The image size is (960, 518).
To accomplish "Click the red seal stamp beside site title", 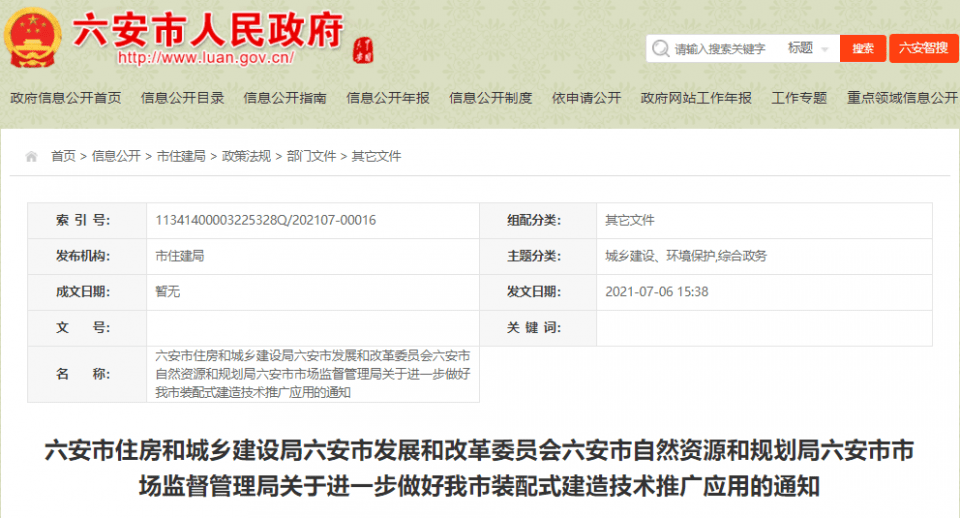I will coord(363,51).
